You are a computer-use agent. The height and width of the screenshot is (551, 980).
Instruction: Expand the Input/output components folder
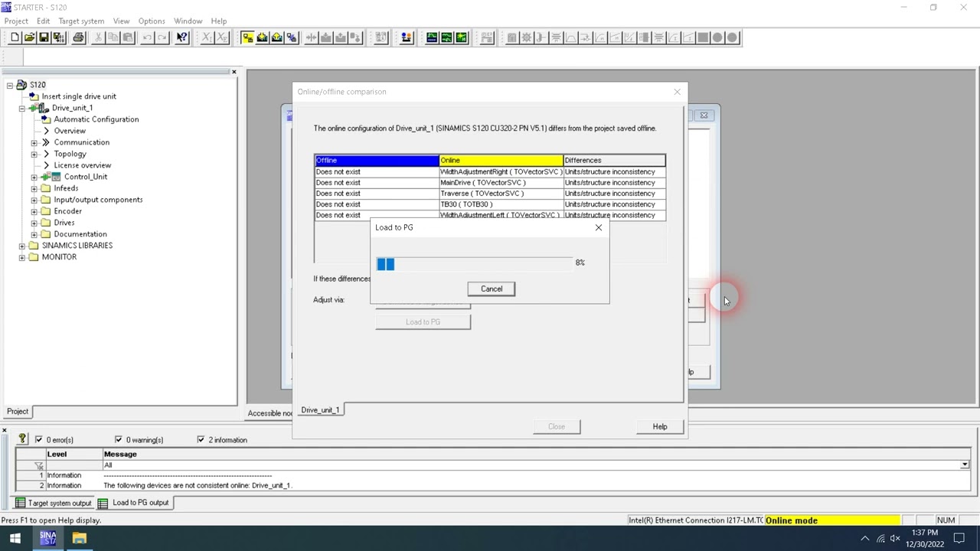[34, 200]
